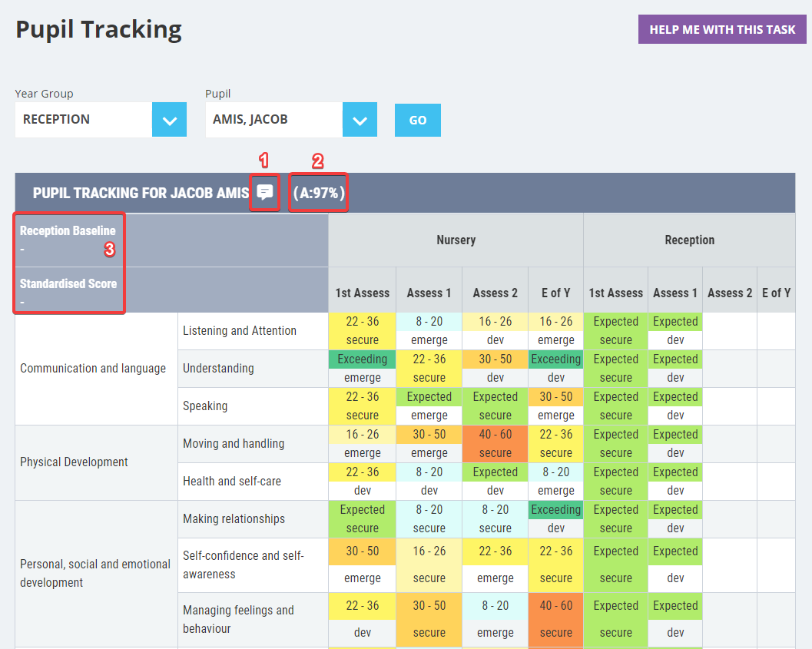The image size is (812, 649).
Task: Select the Reception column header
Action: [689, 240]
